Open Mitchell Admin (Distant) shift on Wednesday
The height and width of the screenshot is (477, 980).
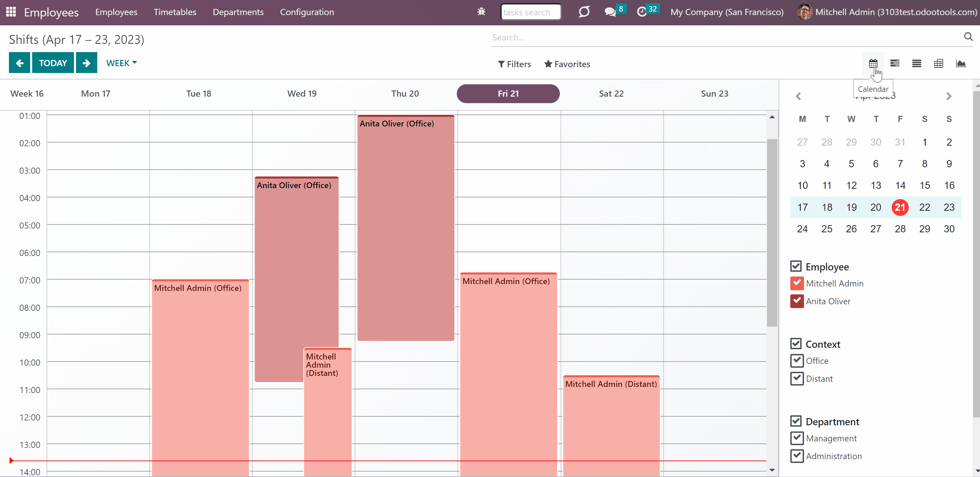click(x=328, y=412)
